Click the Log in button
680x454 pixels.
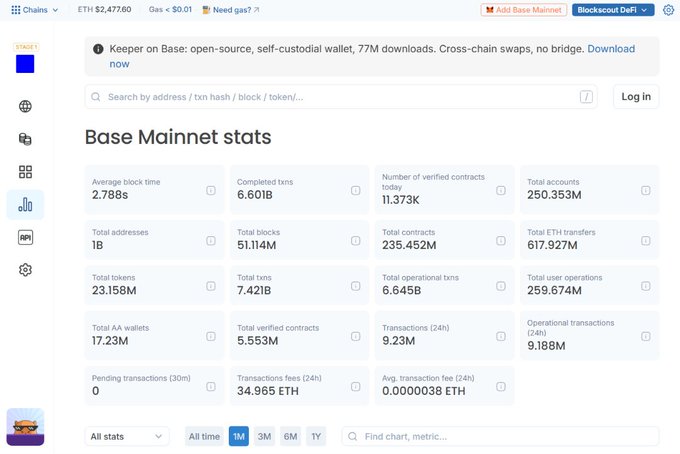pyautogui.click(x=636, y=97)
